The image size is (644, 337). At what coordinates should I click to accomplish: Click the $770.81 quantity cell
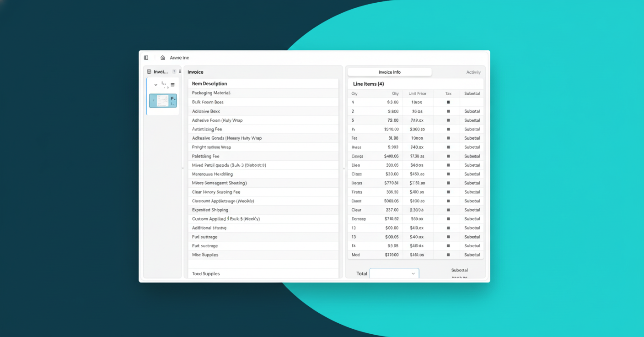(391, 183)
